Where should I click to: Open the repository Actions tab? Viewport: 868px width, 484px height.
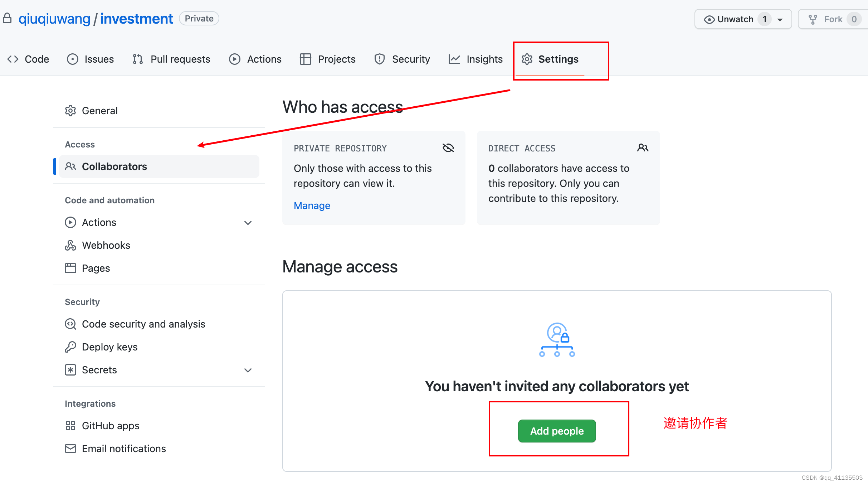coord(255,59)
